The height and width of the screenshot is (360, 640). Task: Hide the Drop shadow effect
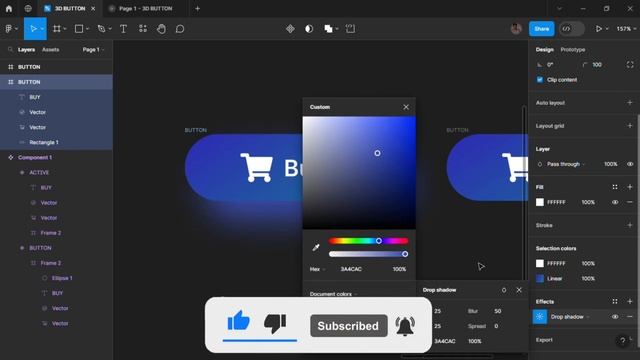(615, 317)
